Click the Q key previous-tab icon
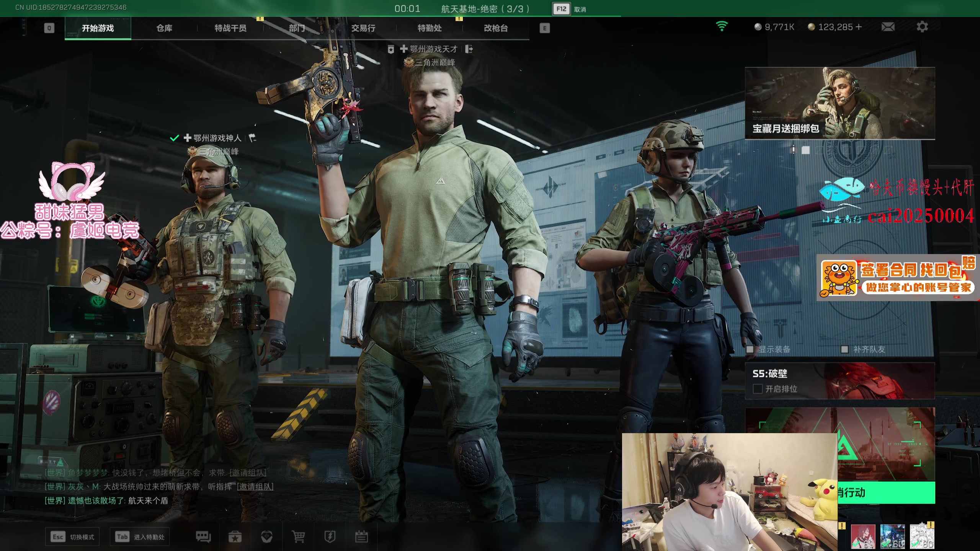The image size is (980, 551). coord(49,28)
